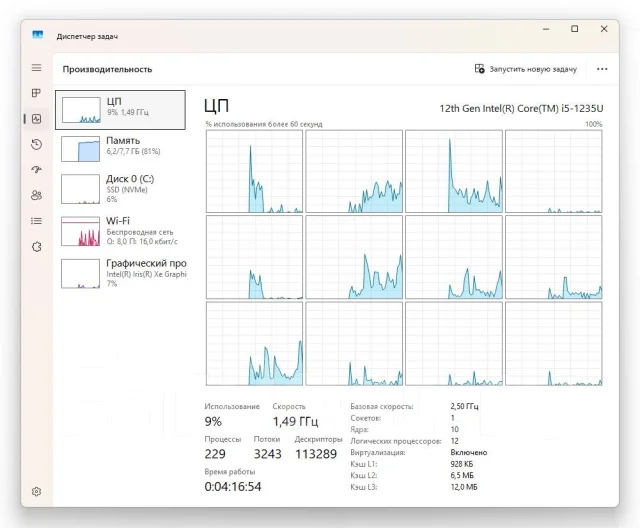Click the 'Базовая скорость:' label
The image size is (640, 528).
point(382,406)
